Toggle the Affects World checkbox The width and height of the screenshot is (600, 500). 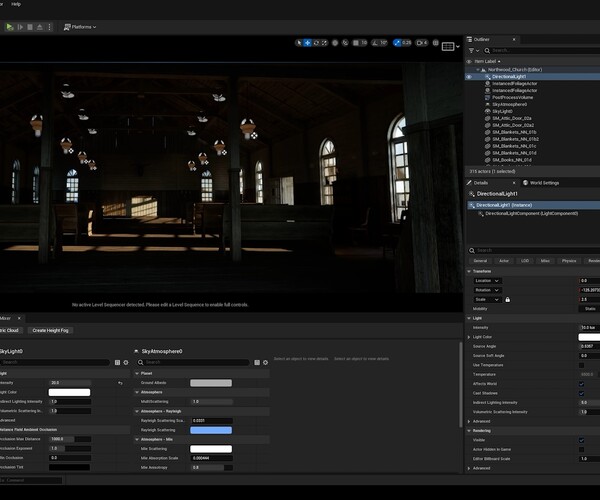(582, 384)
